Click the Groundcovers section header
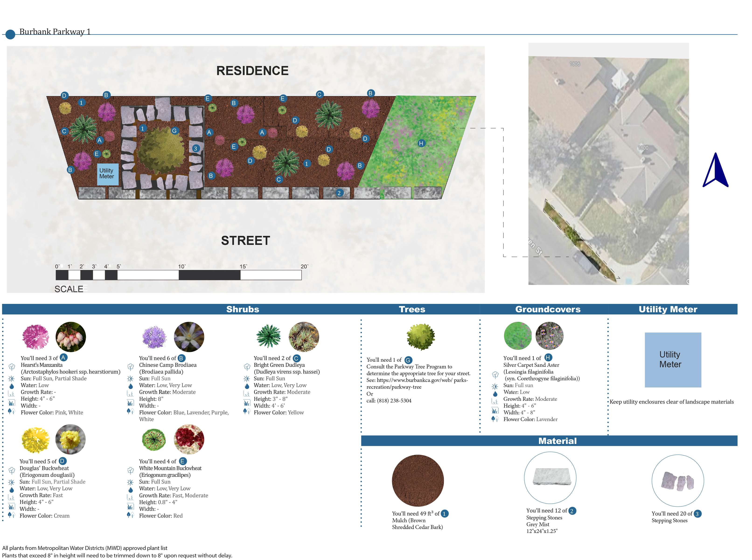752x560 pixels. 547,309
